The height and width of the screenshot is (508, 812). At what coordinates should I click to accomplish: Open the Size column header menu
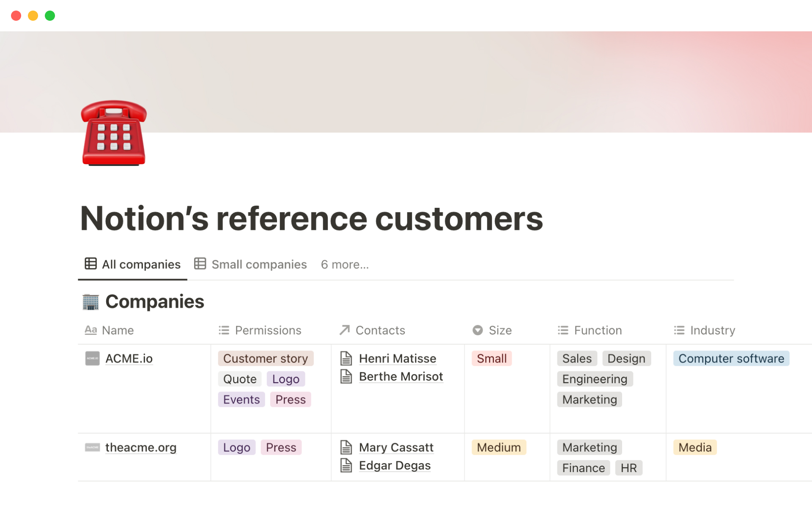click(500, 330)
